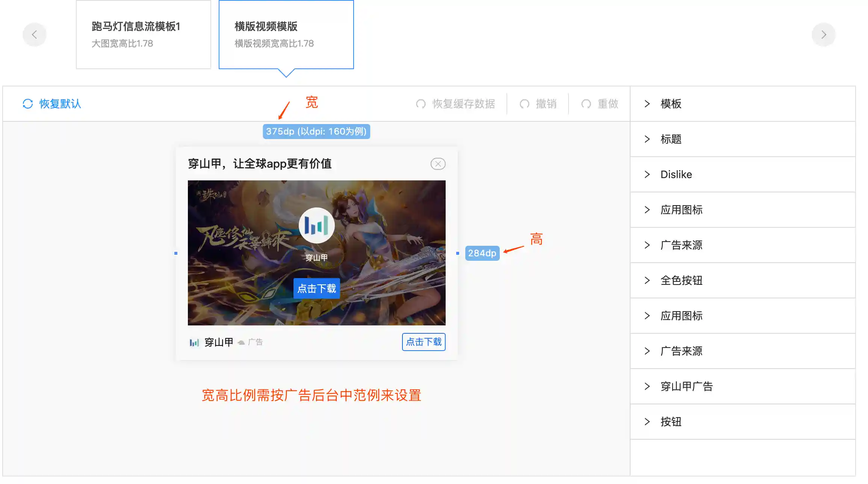Click the previous template carousel arrow
Image resolution: width=868 pixels, height=484 pixels.
[x=34, y=35]
